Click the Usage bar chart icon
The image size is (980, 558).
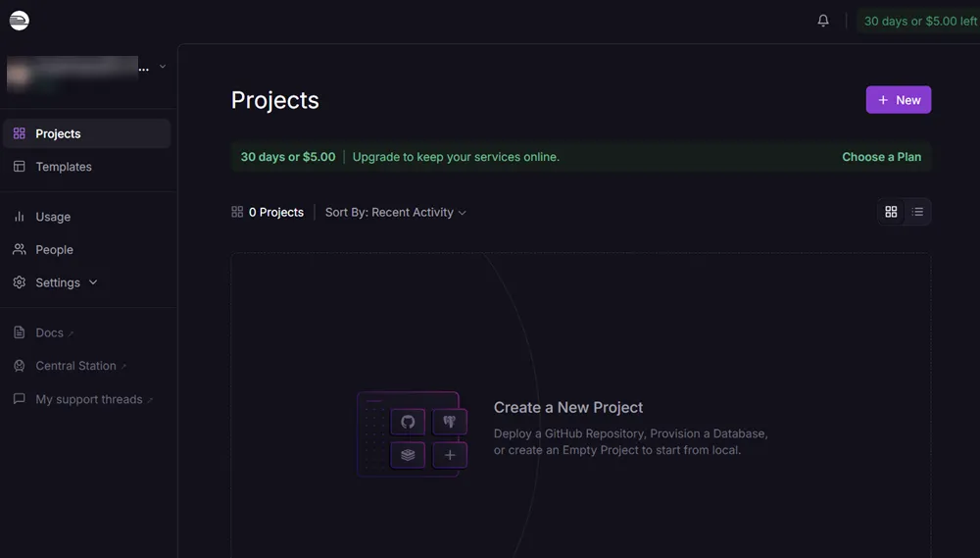20,217
